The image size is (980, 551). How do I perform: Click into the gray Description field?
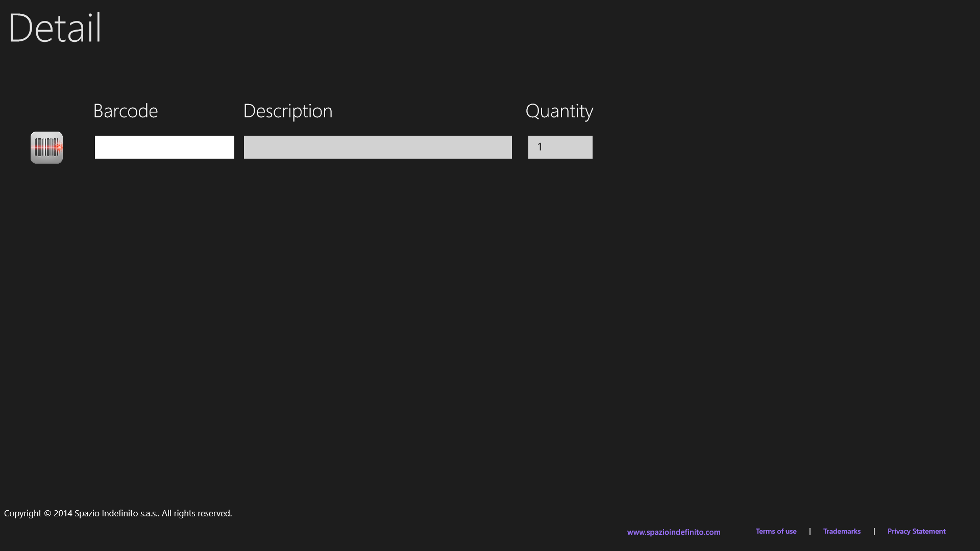[378, 147]
